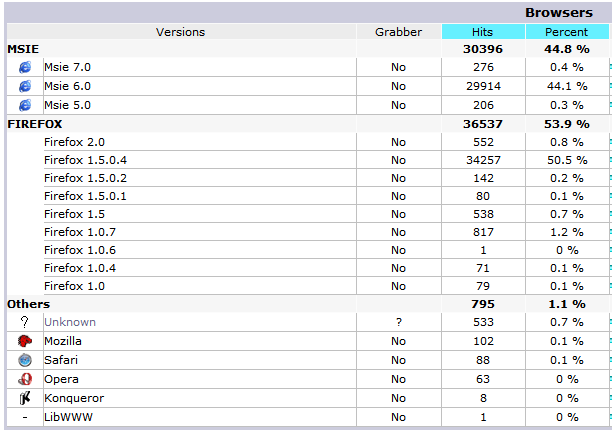Click the Firefox 1.0.4 version name
612x432 pixels.
[80, 268]
